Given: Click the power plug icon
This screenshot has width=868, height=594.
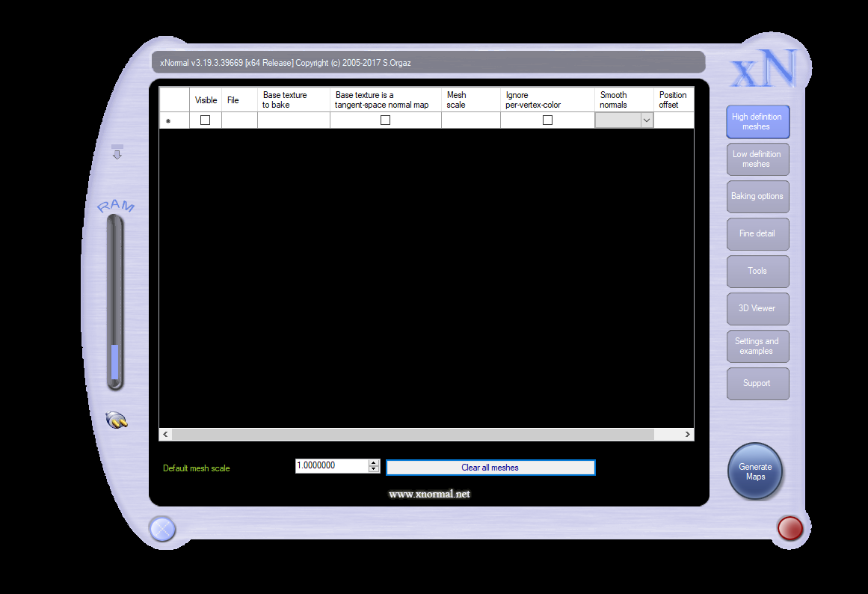Looking at the screenshot, I should tap(117, 420).
